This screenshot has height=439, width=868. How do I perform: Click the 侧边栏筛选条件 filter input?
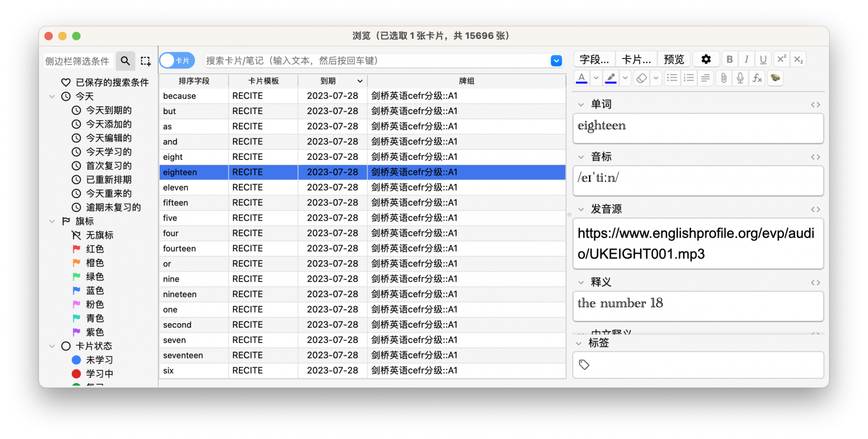(x=79, y=61)
